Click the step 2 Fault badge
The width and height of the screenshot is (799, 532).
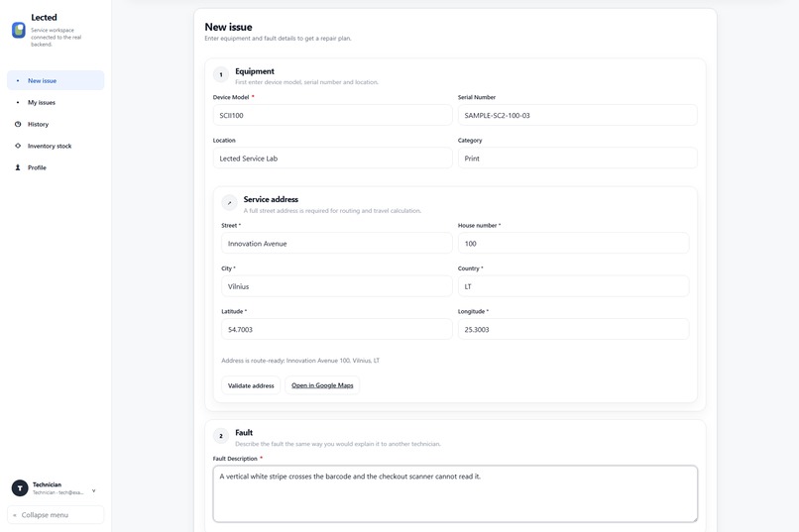(221, 436)
